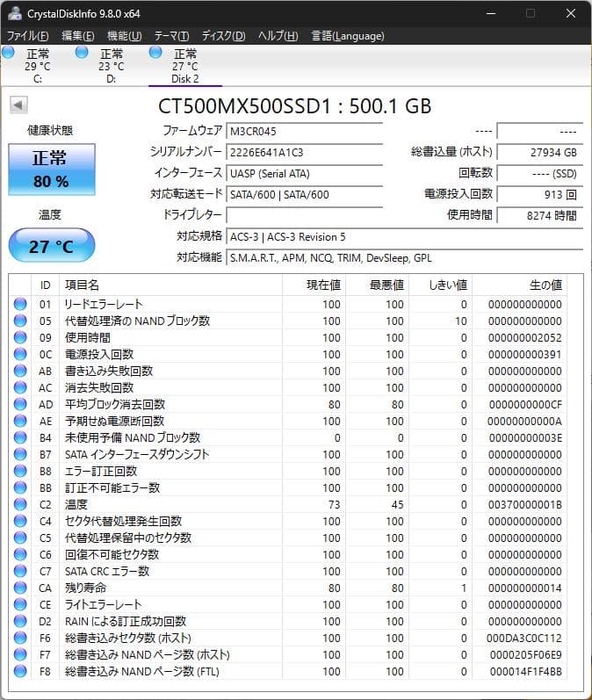592x700 pixels.
Task: Click the power-on count value 913 回
Action: point(540,195)
